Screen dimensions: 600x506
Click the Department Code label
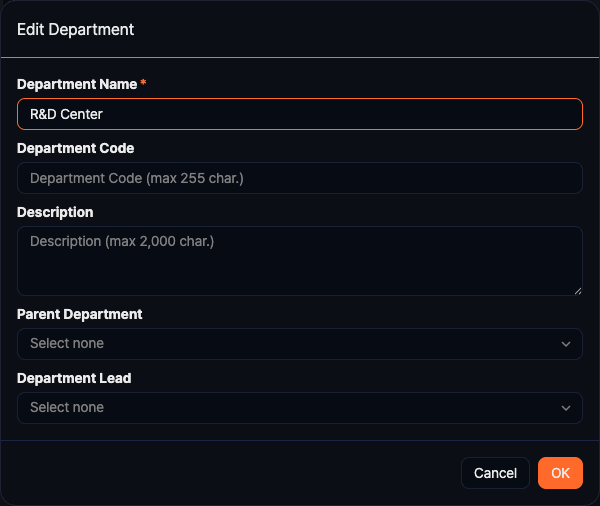pos(76,148)
